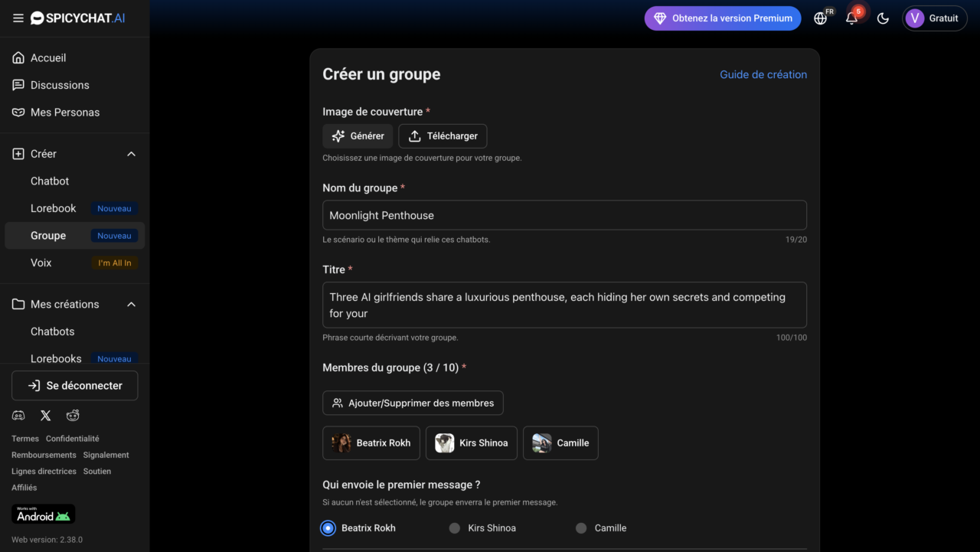Click Ajouter/Supprimer des membres button

click(x=413, y=403)
